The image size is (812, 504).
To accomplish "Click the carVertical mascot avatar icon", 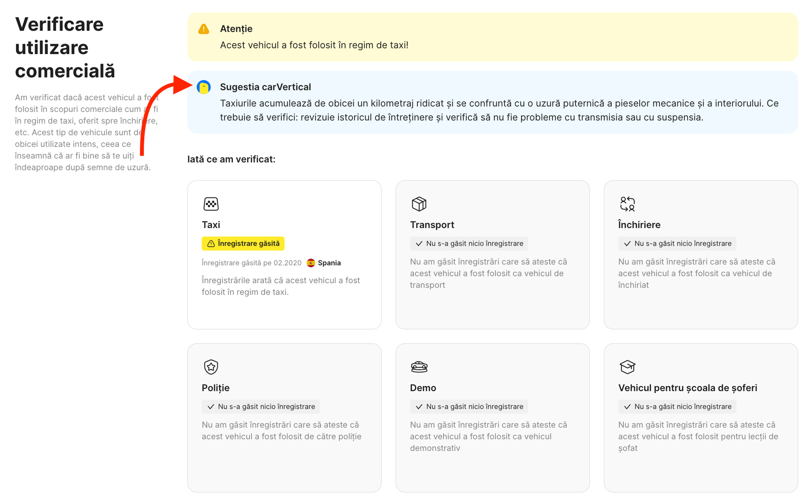I will (203, 87).
